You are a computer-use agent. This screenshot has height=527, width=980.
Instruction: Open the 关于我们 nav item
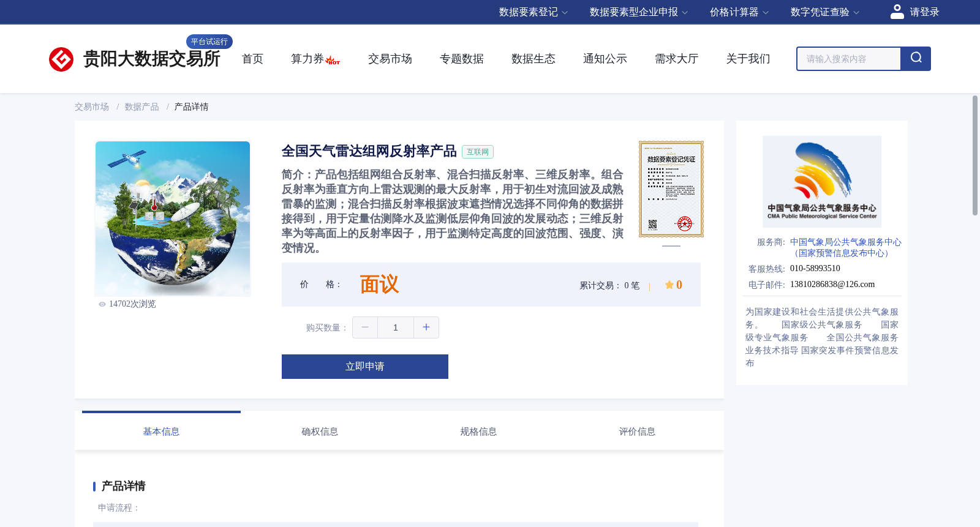point(748,59)
